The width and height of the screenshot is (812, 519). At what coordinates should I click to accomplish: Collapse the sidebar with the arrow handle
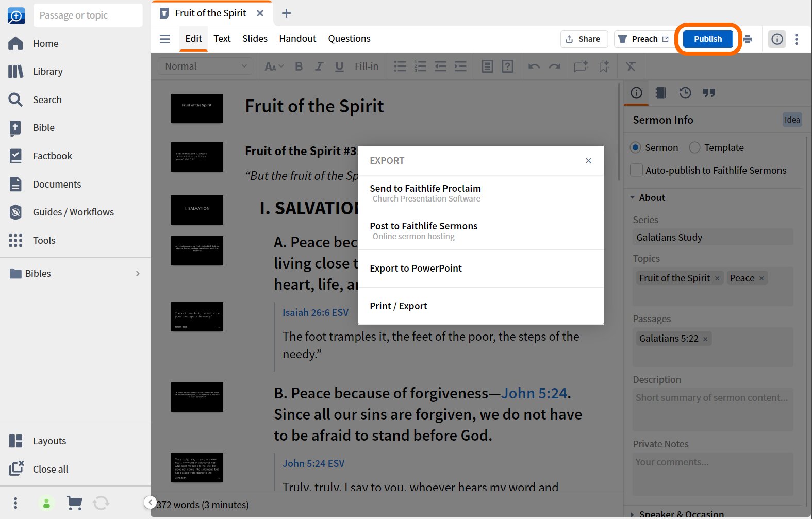coord(150,502)
